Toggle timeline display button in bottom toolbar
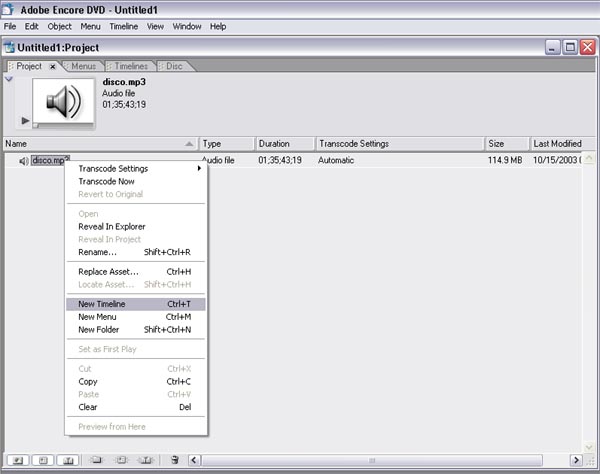600x474 pixels. pos(68,460)
